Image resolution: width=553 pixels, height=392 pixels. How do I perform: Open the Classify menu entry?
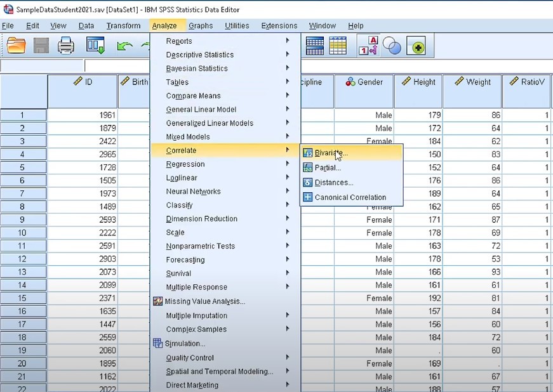click(226, 205)
